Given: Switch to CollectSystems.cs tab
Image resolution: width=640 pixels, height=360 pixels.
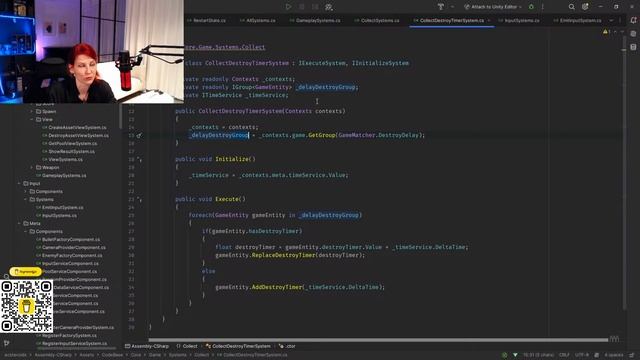Looking at the screenshot, I should (x=377, y=20).
